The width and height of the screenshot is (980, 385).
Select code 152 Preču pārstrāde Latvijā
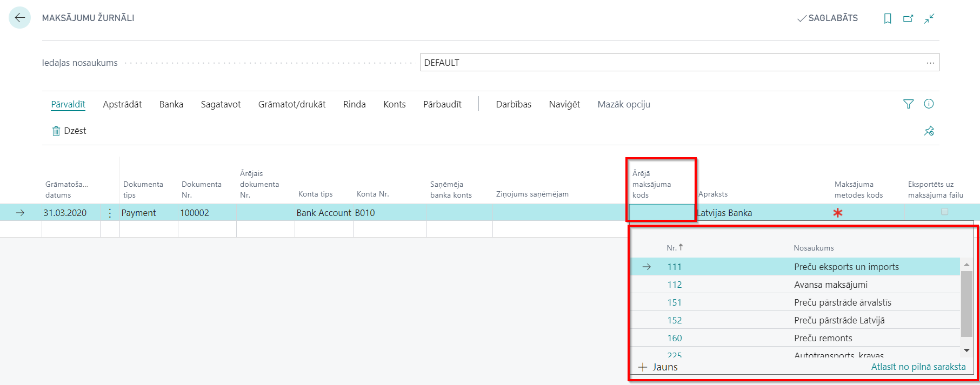pos(795,320)
